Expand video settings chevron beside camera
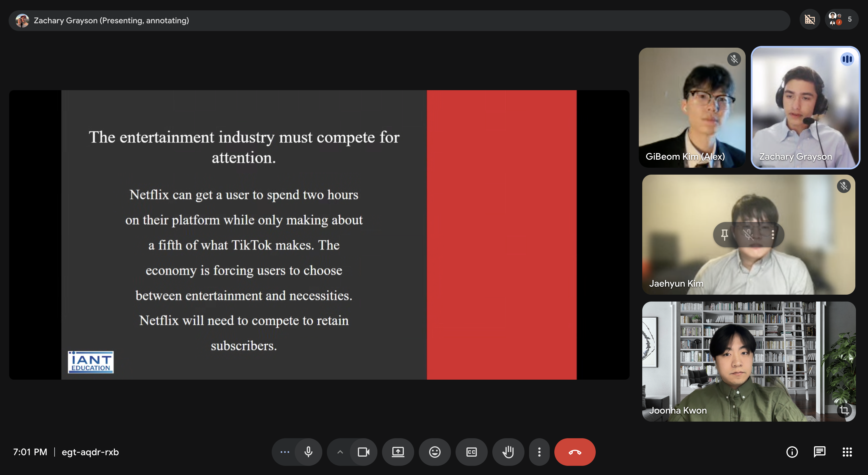This screenshot has width=868, height=475. pos(340,452)
